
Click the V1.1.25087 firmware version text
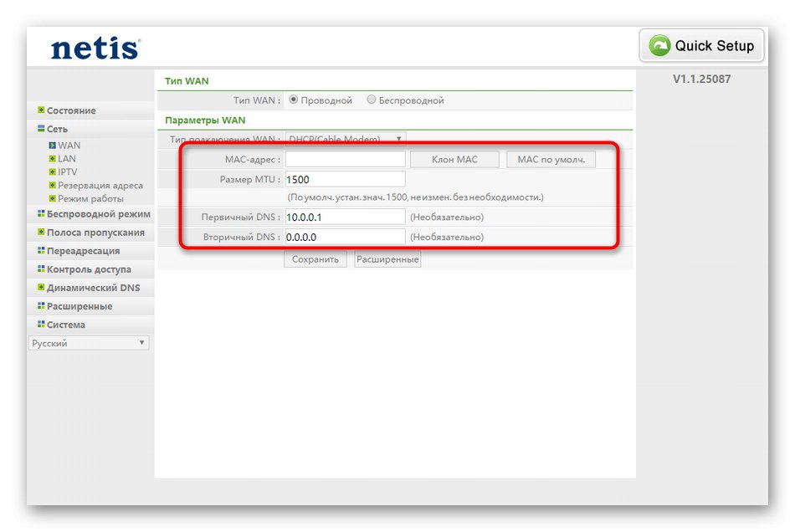702,79
